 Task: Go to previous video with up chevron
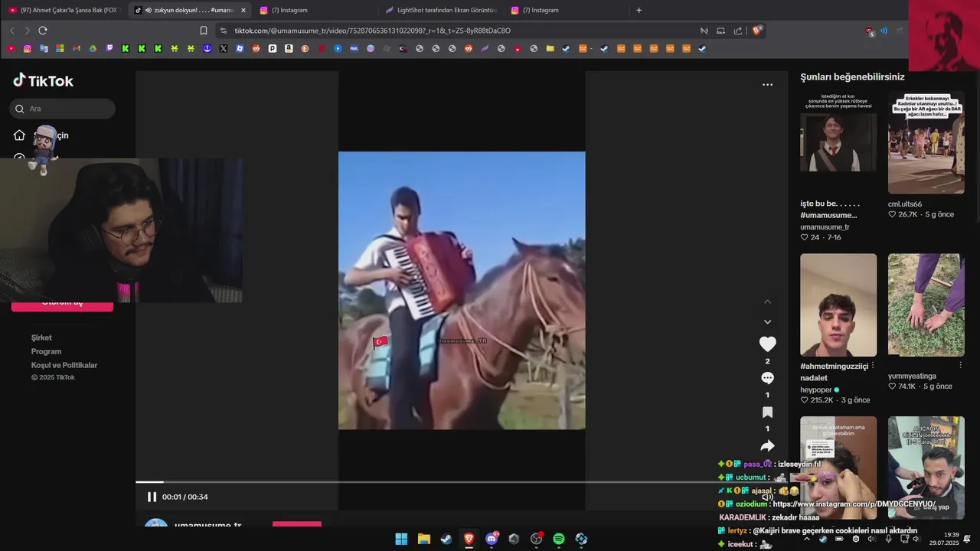click(x=767, y=302)
